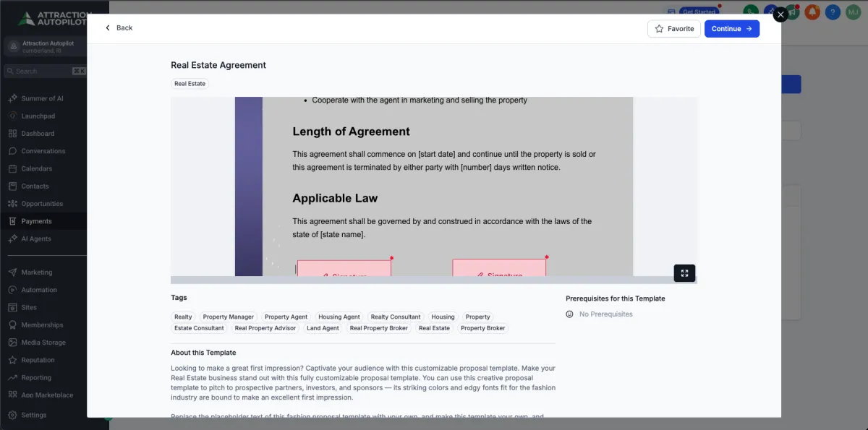
Task: Click the Attraction Autopilot logo
Action: 54,18
